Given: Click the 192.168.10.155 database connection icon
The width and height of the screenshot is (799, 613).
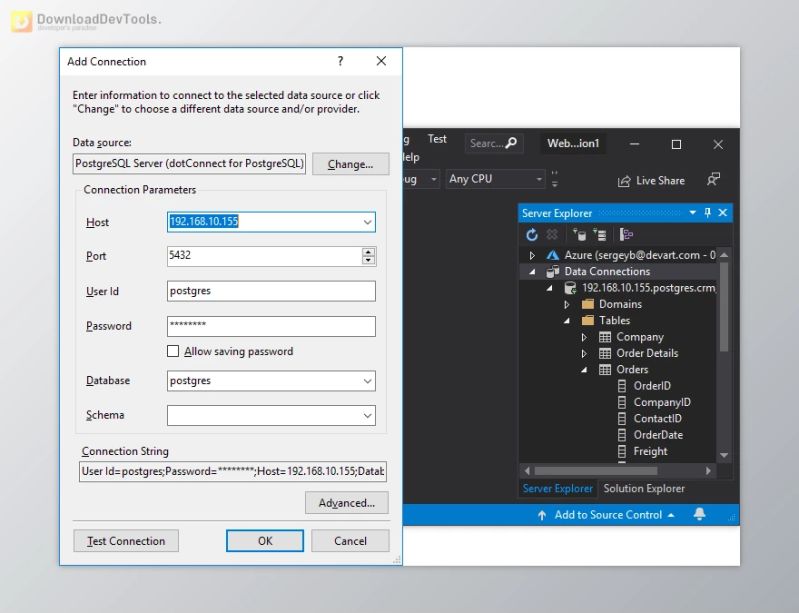Looking at the screenshot, I should point(570,288).
